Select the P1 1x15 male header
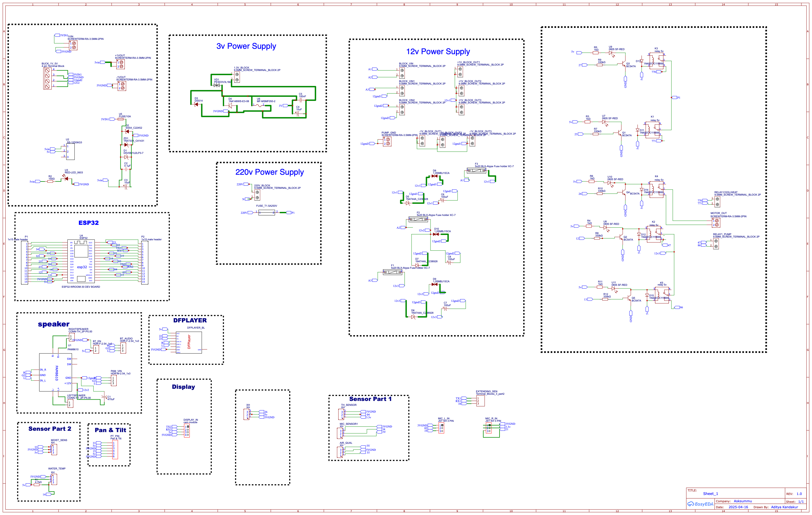The height and width of the screenshot is (515, 812). pyautogui.click(x=25, y=263)
